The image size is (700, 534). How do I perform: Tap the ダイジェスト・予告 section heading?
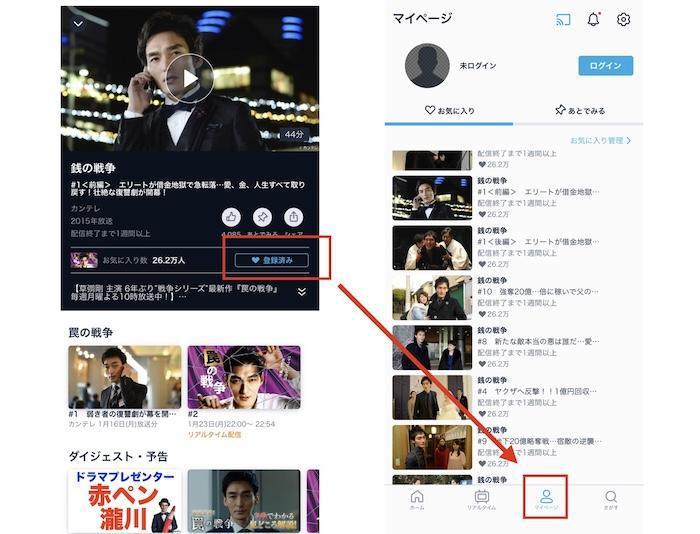118,456
